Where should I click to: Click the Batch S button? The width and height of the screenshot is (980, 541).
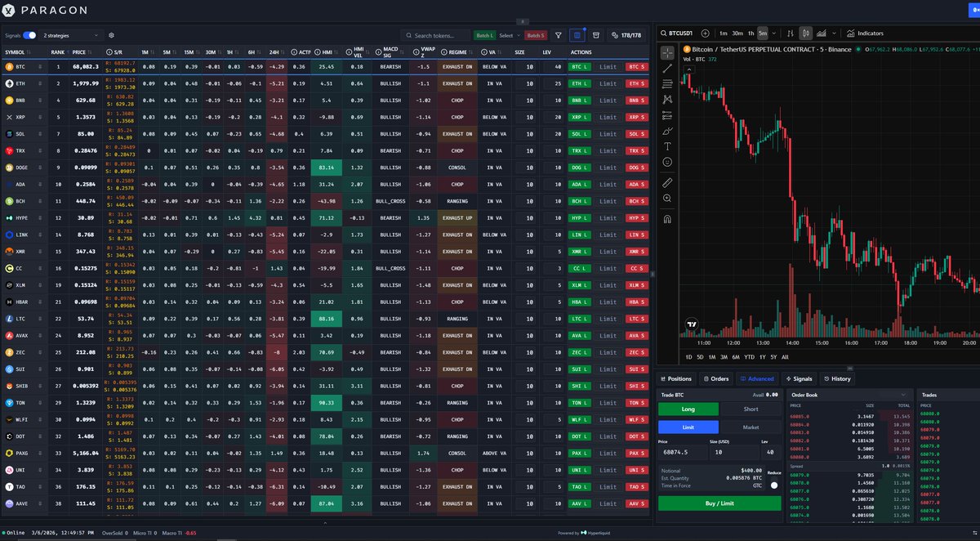(535, 35)
